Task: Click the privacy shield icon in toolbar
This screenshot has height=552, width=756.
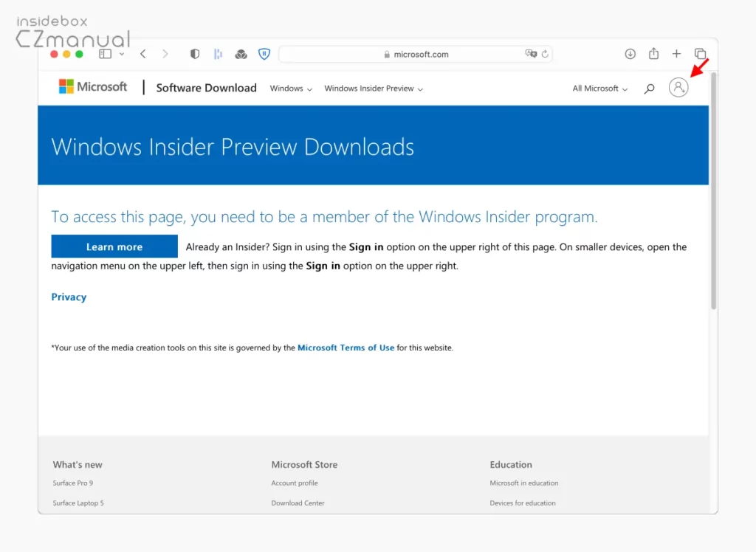Action: [195, 54]
